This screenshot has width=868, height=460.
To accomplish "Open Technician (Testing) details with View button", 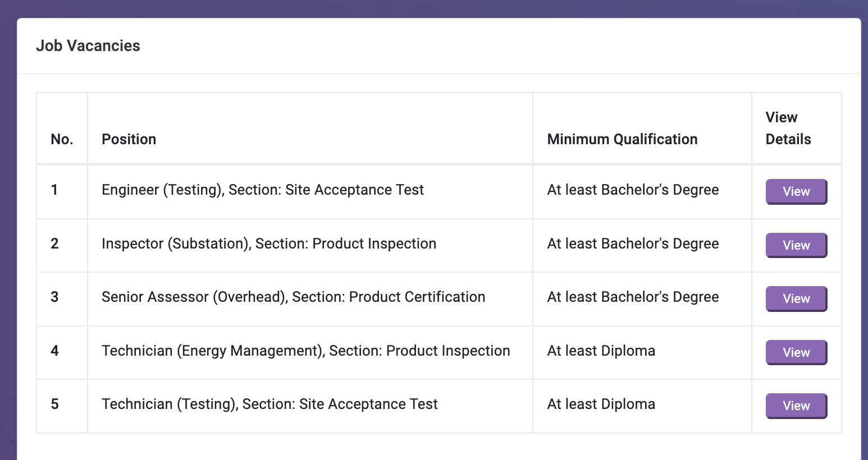I will [x=796, y=406].
